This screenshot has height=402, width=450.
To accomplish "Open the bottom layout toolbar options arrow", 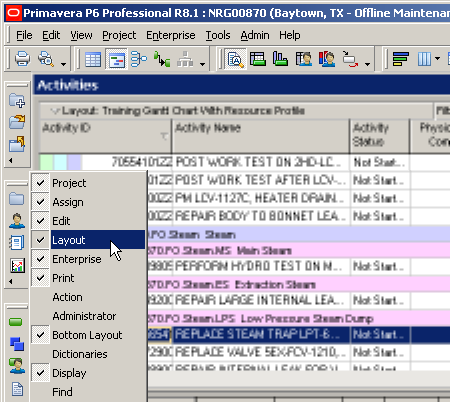I will click(x=367, y=64).
